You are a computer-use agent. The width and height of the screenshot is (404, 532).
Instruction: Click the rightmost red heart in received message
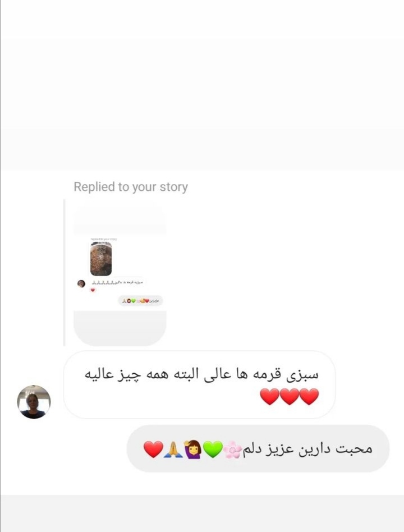pos(309,397)
